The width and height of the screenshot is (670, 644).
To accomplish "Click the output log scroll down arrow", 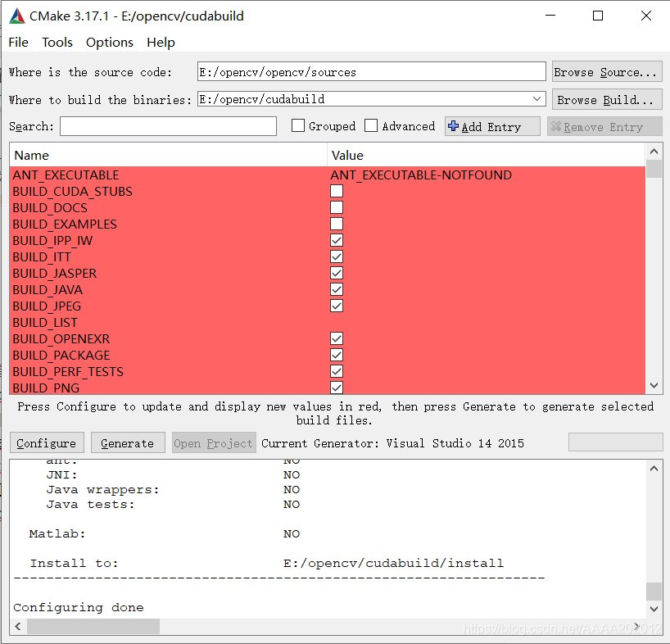I will point(654,609).
